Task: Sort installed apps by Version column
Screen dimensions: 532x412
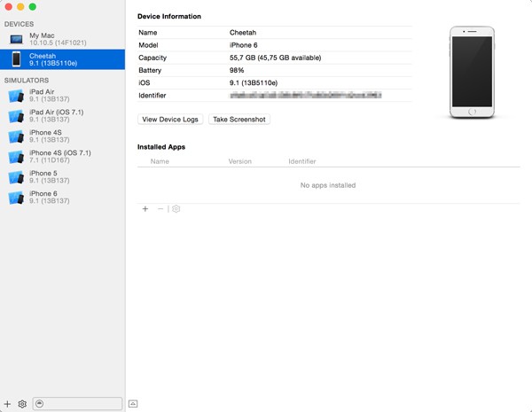Action: click(x=240, y=161)
